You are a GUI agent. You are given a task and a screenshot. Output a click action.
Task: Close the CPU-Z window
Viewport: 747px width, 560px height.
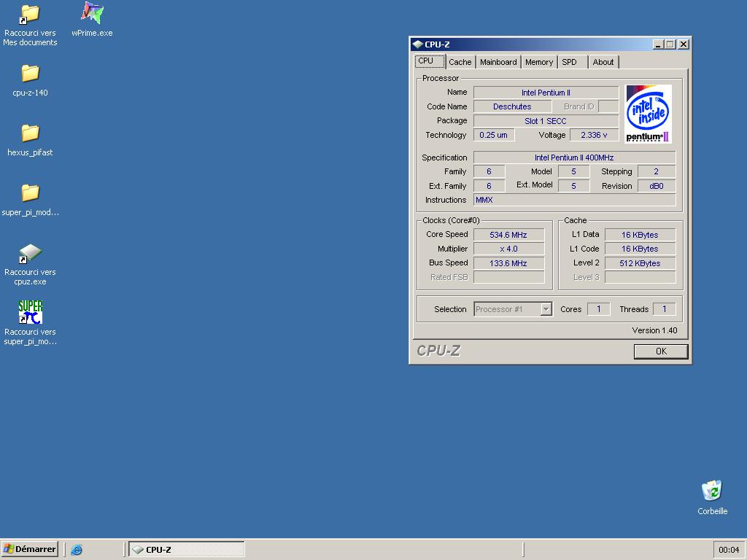[x=683, y=44]
